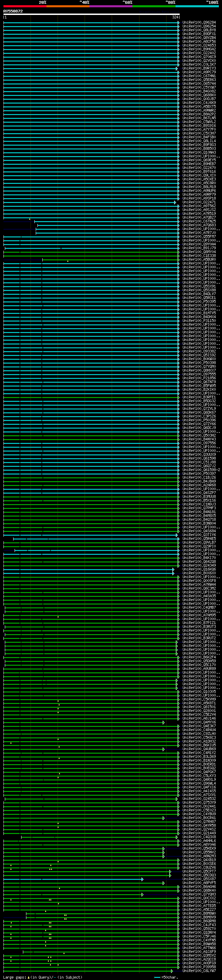Select the UniRef100_C6LYW7 label

(x=199, y=971)
